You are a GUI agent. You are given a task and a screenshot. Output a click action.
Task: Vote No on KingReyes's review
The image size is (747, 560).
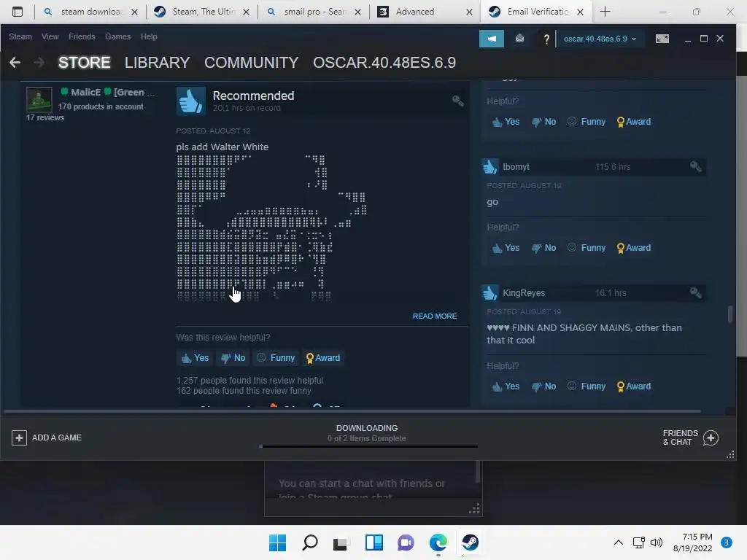coord(544,386)
